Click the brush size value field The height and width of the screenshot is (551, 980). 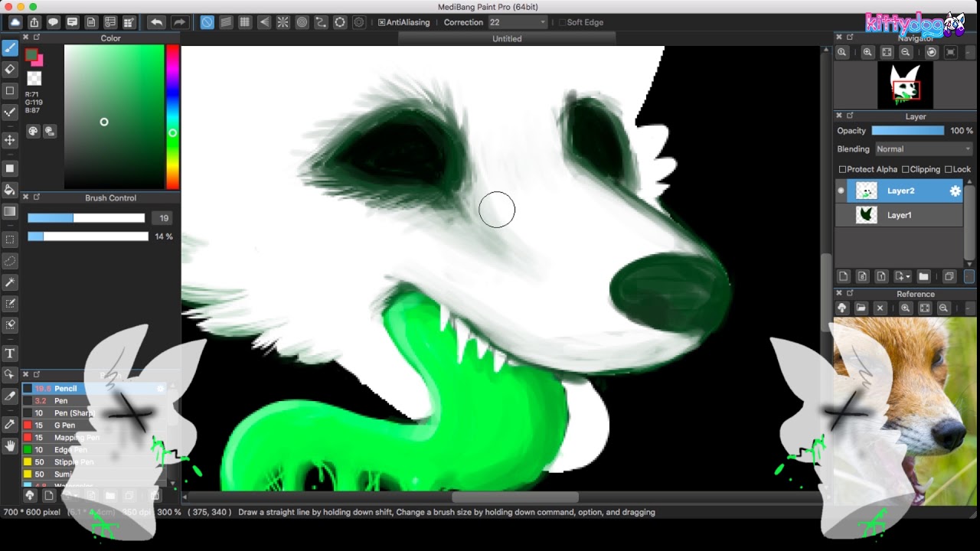tap(163, 218)
